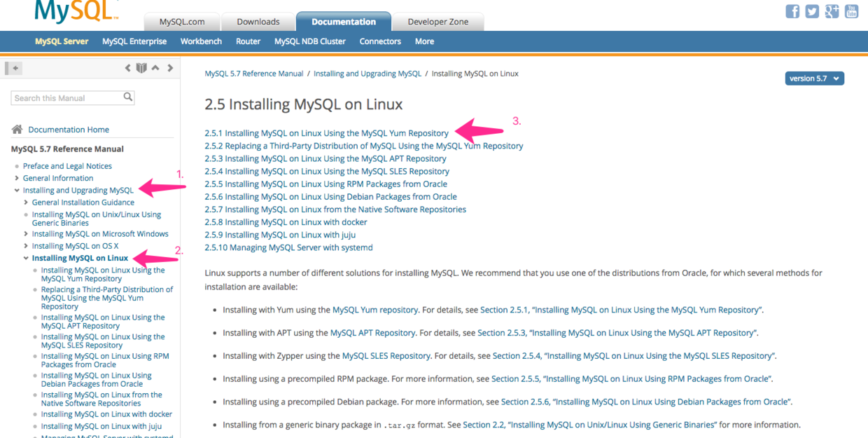
Task: Switch to the MySQL.com tab
Action: tap(182, 22)
